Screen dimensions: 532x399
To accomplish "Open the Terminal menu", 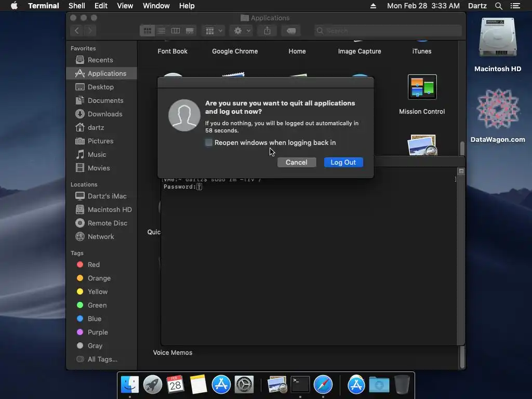I will click(x=44, y=6).
